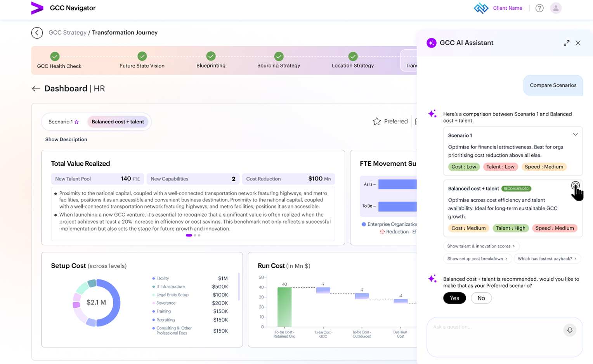
Task: Click the help question mark icon
Action: [x=539, y=8]
